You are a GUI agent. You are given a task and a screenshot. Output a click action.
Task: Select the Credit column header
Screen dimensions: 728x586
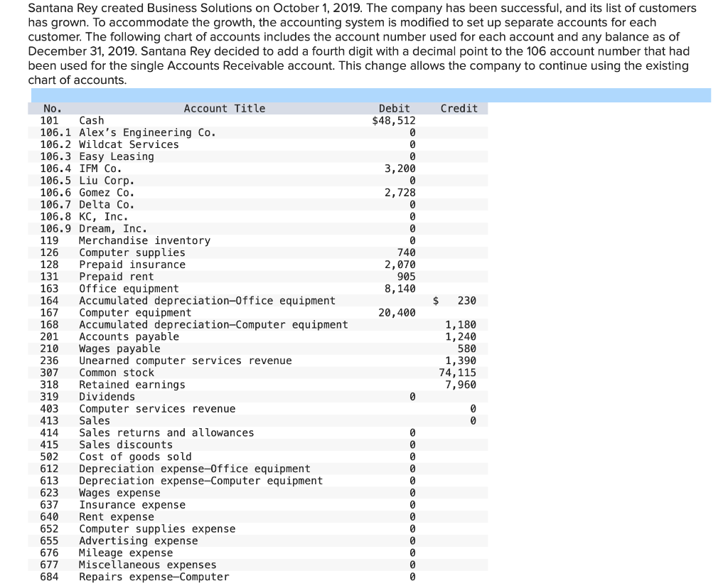(x=459, y=108)
